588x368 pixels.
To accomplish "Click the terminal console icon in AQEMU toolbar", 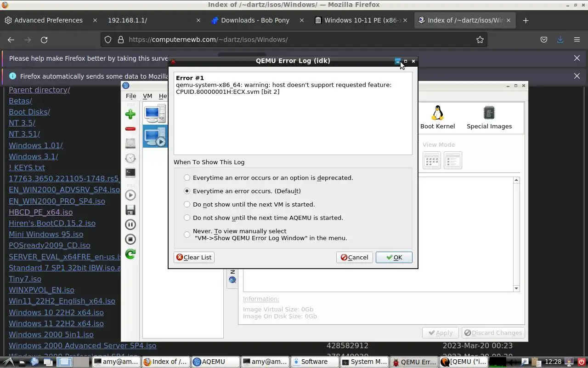I will coord(130,173).
